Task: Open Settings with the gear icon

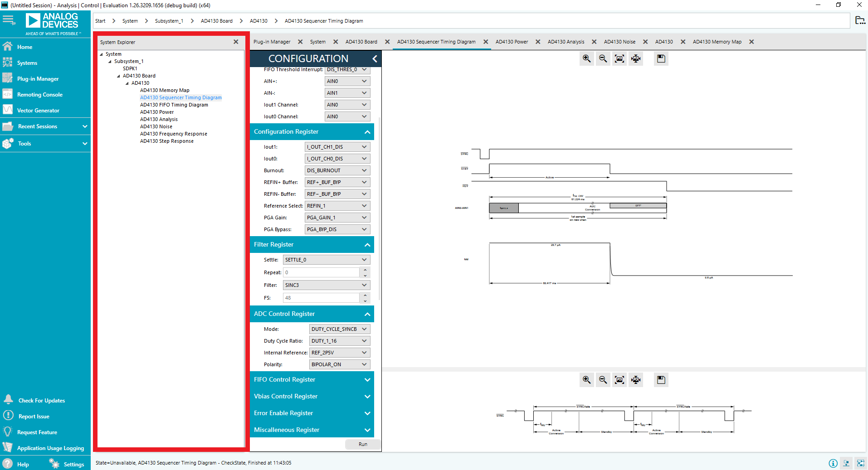Action: coord(54,464)
